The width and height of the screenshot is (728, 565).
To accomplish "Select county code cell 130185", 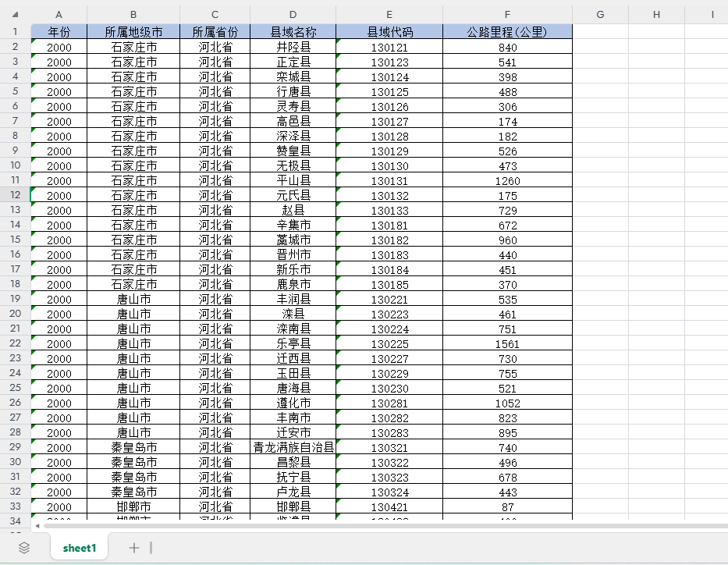I will point(389,284).
